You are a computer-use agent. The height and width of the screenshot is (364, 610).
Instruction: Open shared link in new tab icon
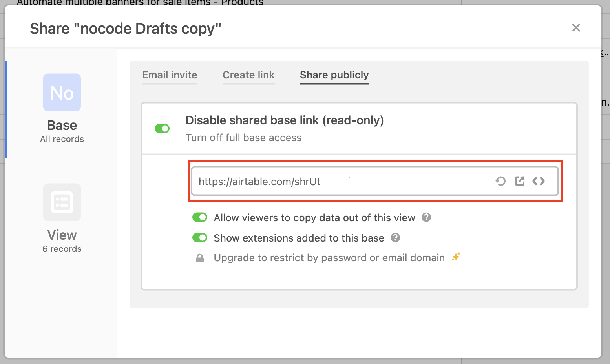pos(520,181)
